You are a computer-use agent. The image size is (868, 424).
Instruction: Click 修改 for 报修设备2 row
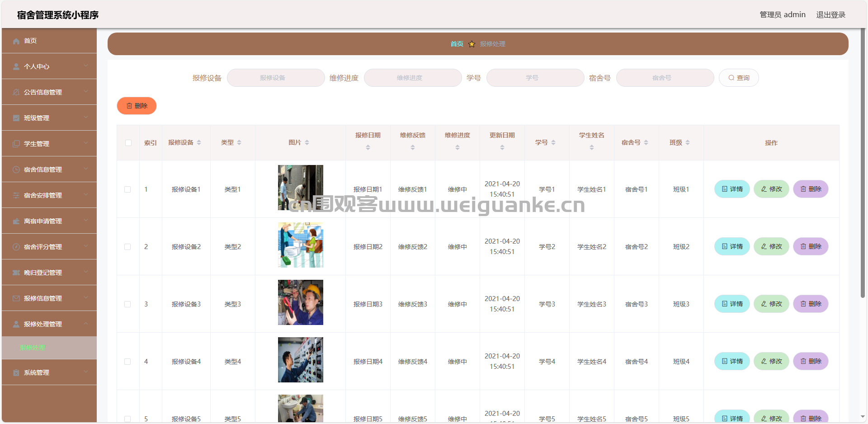click(x=771, y=246)
